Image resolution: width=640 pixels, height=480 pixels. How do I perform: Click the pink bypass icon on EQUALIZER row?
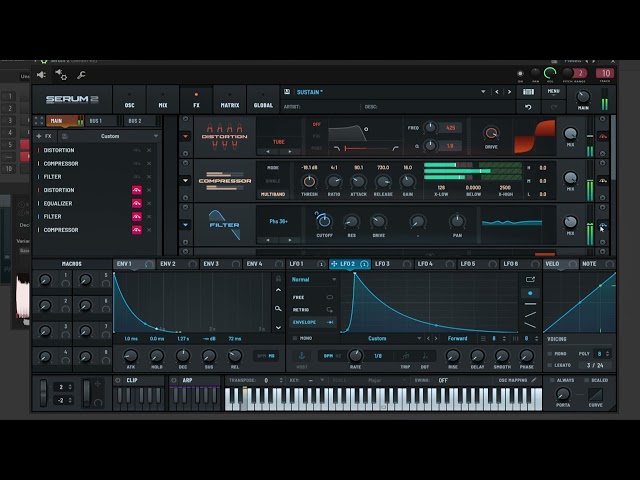(137, 203)
